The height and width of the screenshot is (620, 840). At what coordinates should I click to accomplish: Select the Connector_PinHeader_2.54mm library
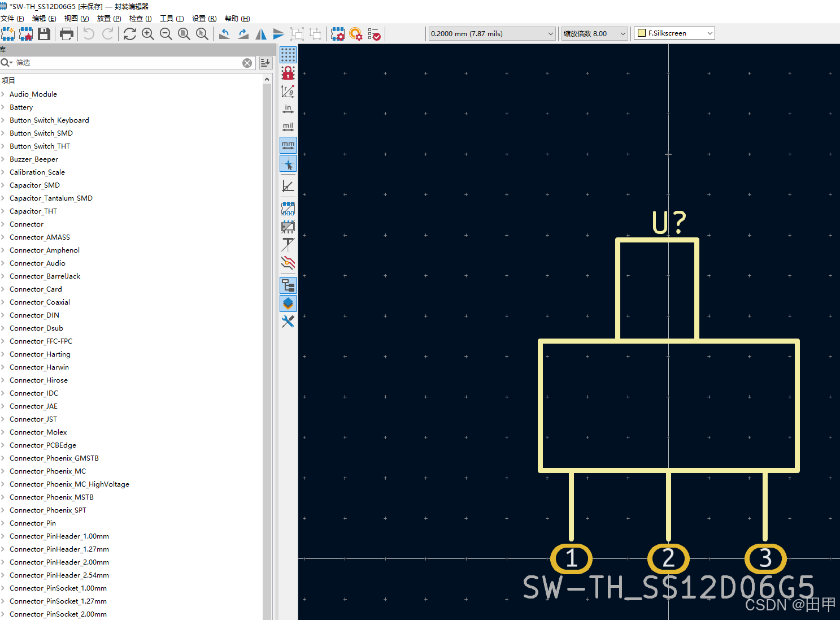pos(59,575)
